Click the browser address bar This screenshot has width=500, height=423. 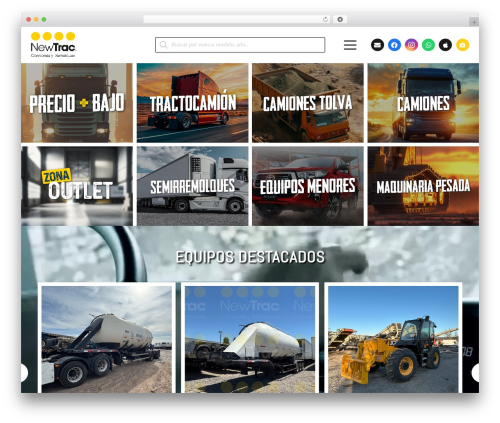[236, 19]
